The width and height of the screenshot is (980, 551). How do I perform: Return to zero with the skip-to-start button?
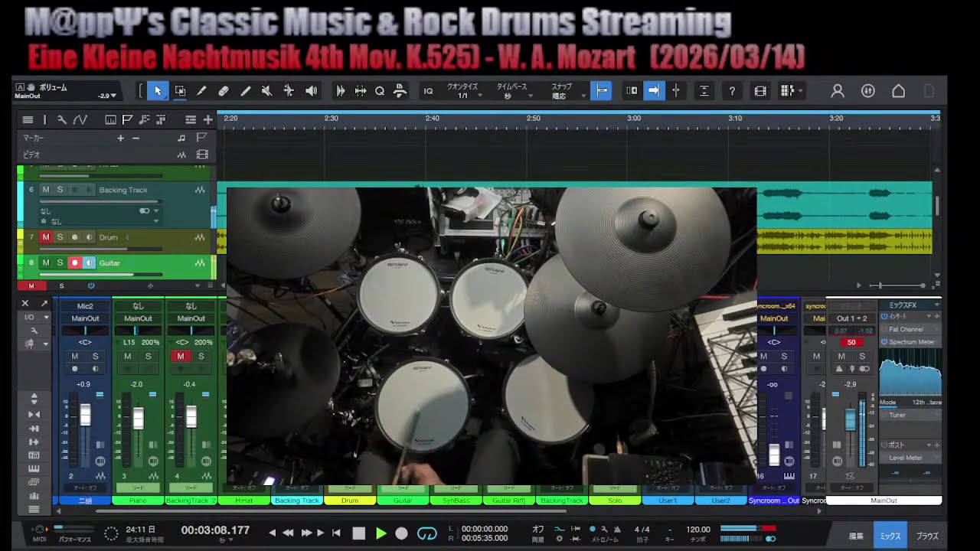(x=336, y=533)
